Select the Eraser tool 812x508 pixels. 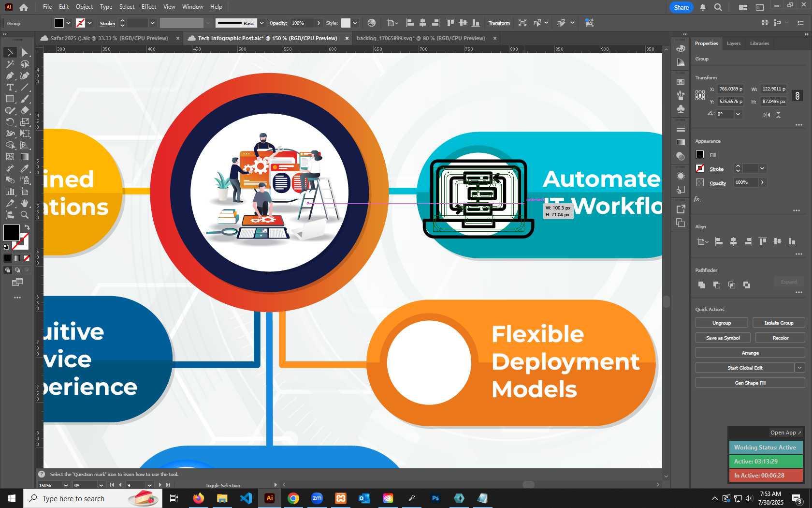point(25,110)
